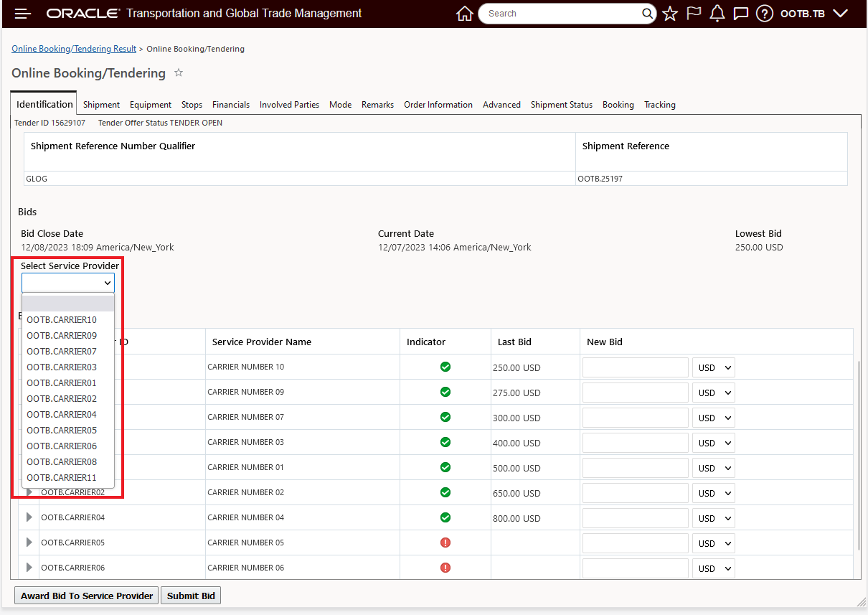
Task: Click New Bid field for CARRIER NUMBER 01
Action: (x=636, y=468)
